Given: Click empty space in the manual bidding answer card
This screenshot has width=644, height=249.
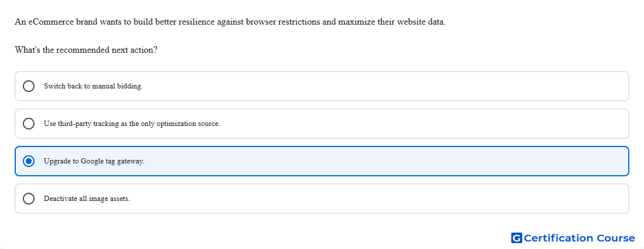Looking at the screenshot, I should 386,86.
